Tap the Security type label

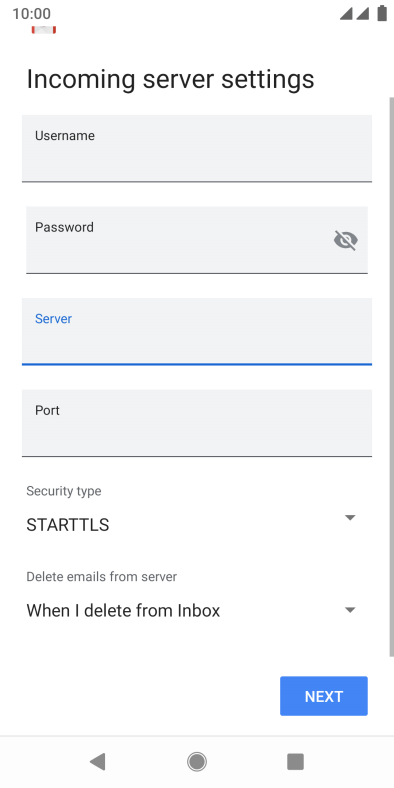coord(64,491)
